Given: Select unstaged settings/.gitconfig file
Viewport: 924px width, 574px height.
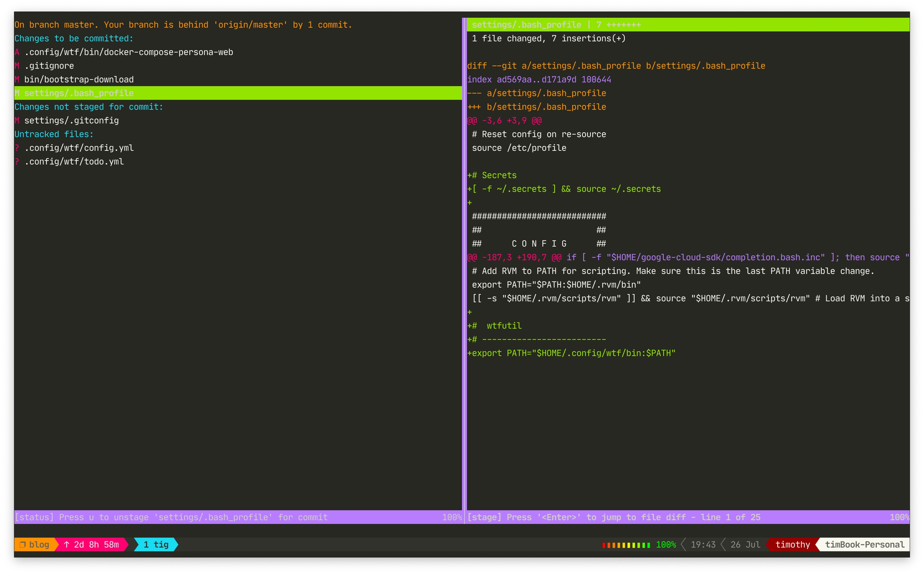Looking at the screenshot, I should pyautogui.click(x=71, y=120).
